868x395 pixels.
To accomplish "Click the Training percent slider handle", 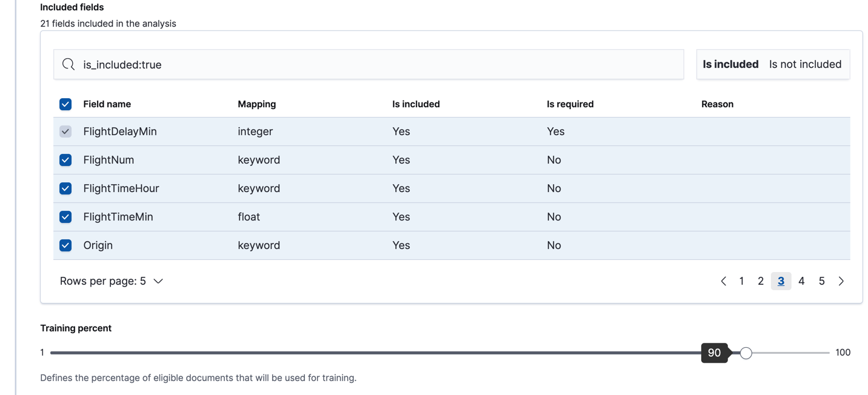I will [x=746, y=353].
